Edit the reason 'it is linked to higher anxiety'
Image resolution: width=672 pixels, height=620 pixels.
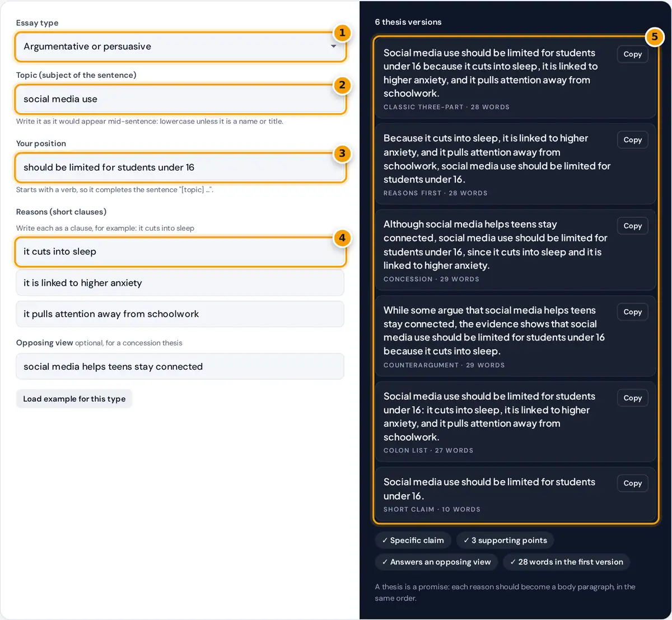180,283
